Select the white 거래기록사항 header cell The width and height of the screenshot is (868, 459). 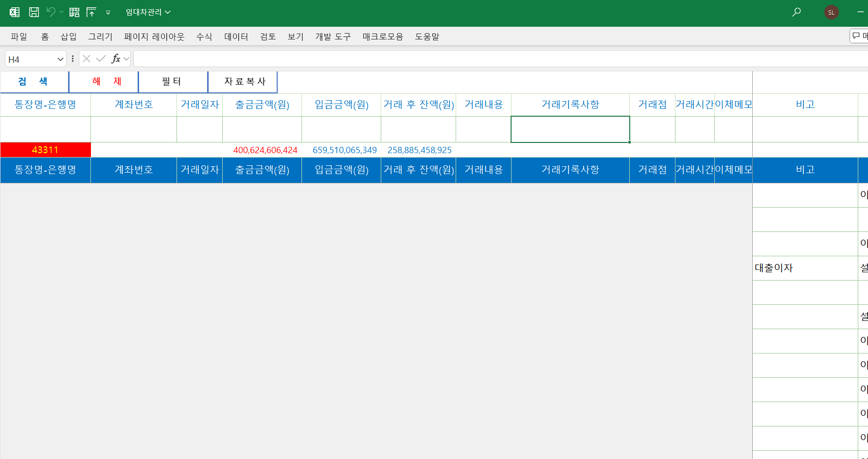click(x=570, y=105)
